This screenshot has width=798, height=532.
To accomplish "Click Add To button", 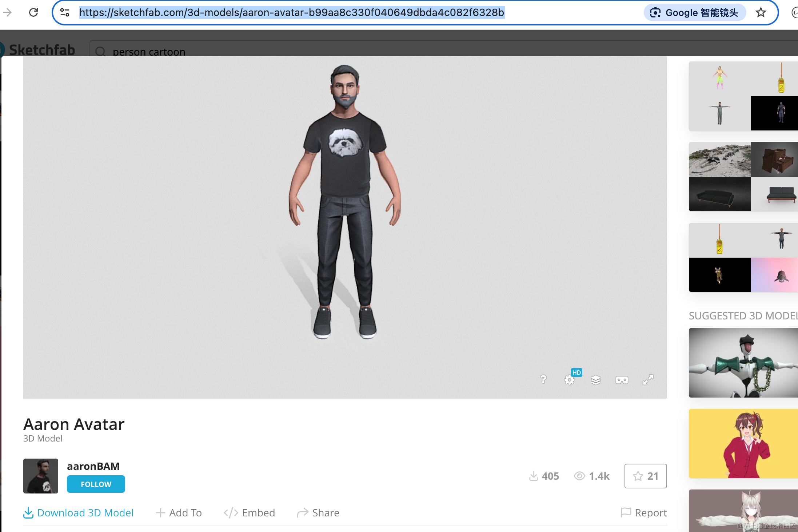I will [179, 512].
